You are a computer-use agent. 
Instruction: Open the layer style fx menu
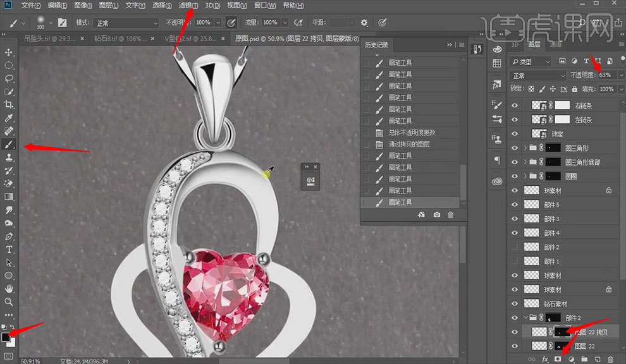click(544, 358)
